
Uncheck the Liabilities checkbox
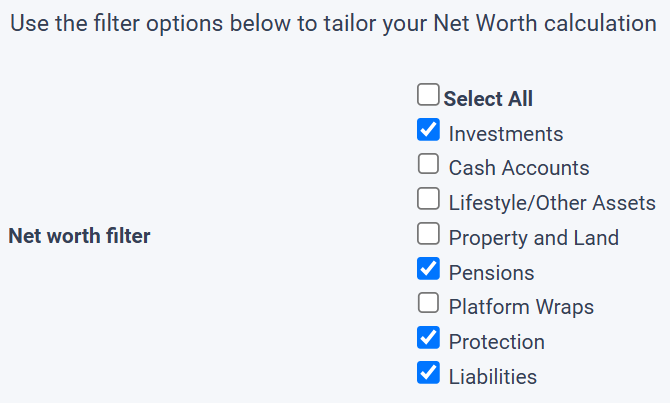pos(428,373)
